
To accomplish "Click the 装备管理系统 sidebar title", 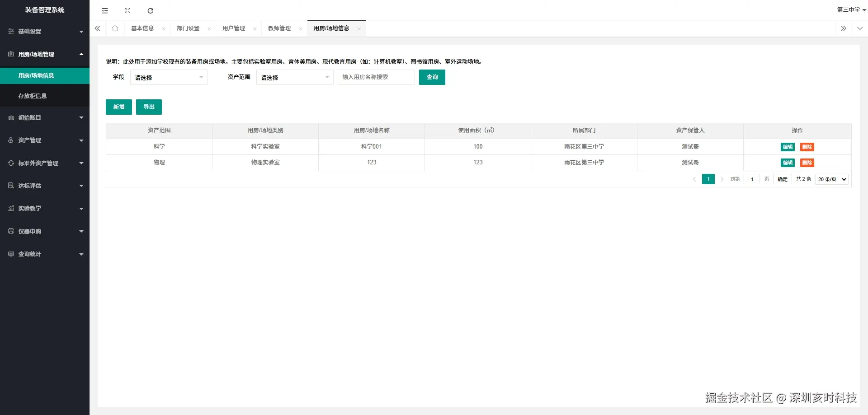I will (45, 10).
